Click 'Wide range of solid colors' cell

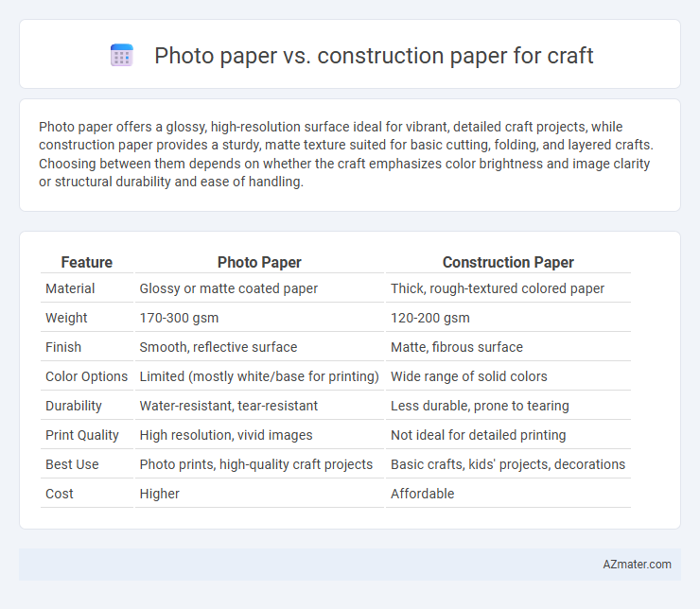click(x=469, y=376)
